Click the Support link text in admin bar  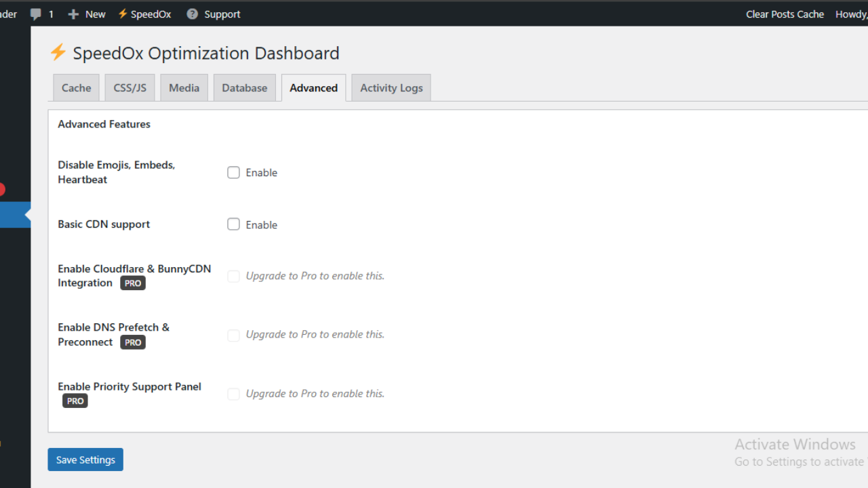pos(222,14)
